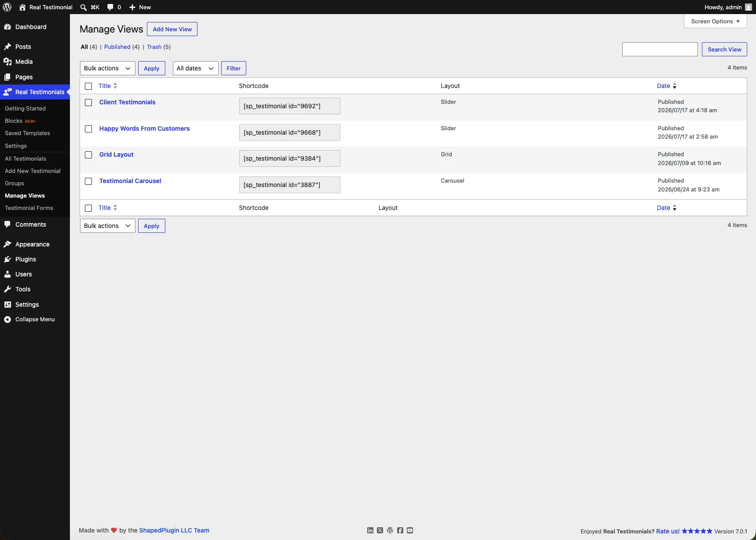This screenshot has height=540, width=756.
Task: Open the ShapedPlugin LLC Team link
Action: tap(174, 530)
